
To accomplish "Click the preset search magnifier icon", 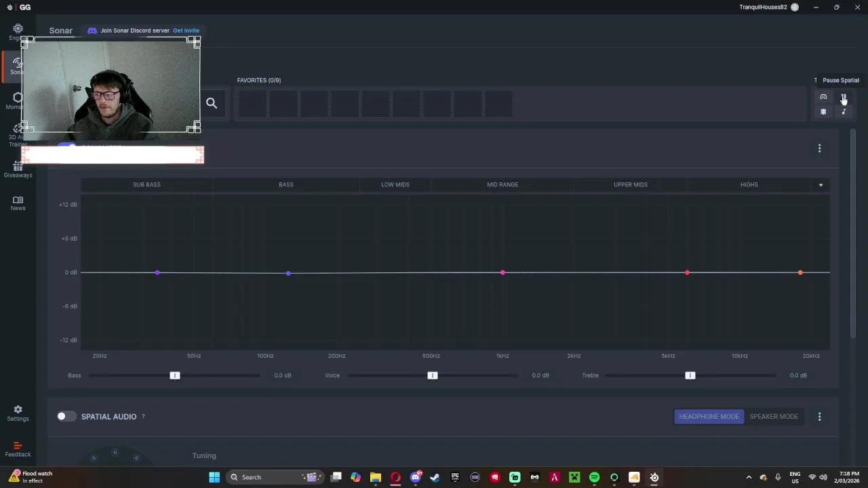I will 212,104.
